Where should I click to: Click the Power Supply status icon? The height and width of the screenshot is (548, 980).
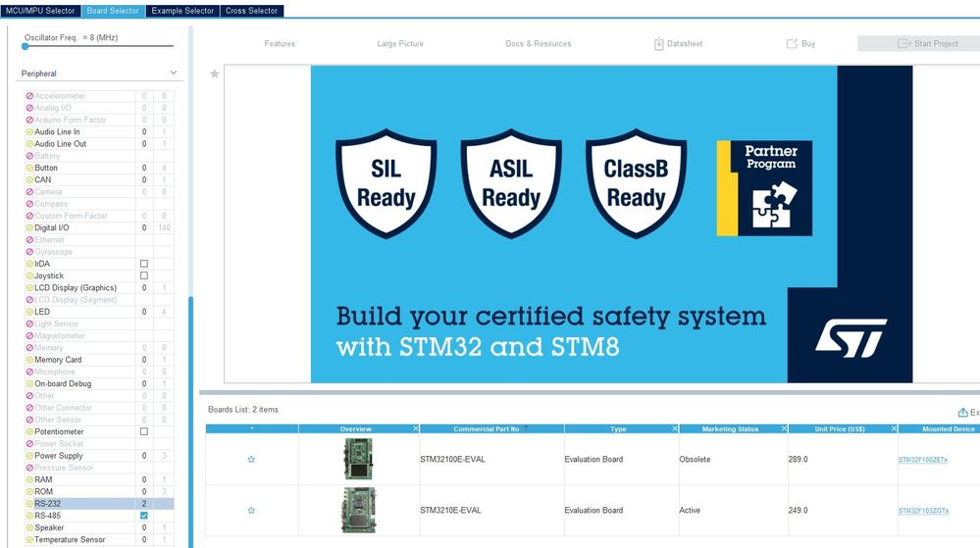pos(29,456)
